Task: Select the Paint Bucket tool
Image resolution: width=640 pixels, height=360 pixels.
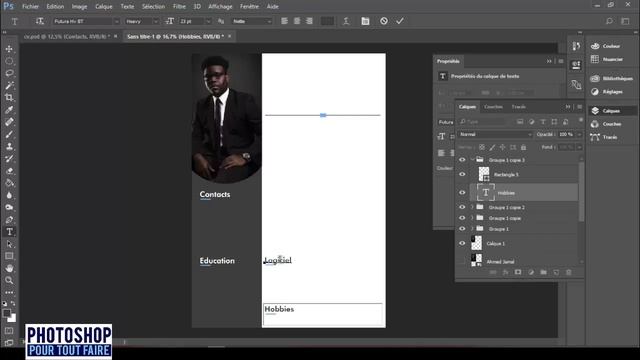Action: (9, 183)
